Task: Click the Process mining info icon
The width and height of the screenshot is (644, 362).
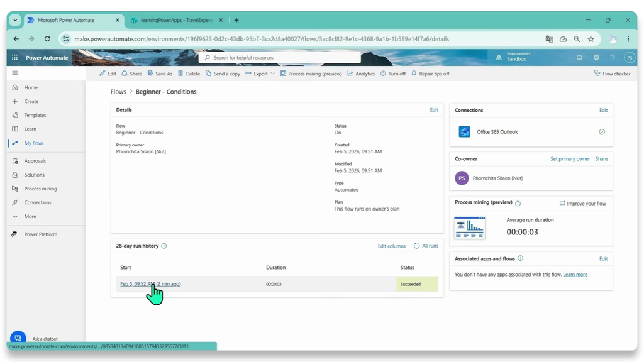Action: pyautogui.click(x=518, y=204)
